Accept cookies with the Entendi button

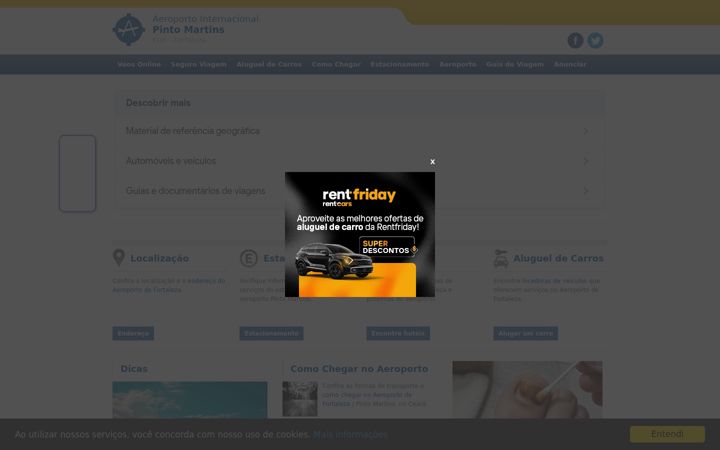coord(667,434)
